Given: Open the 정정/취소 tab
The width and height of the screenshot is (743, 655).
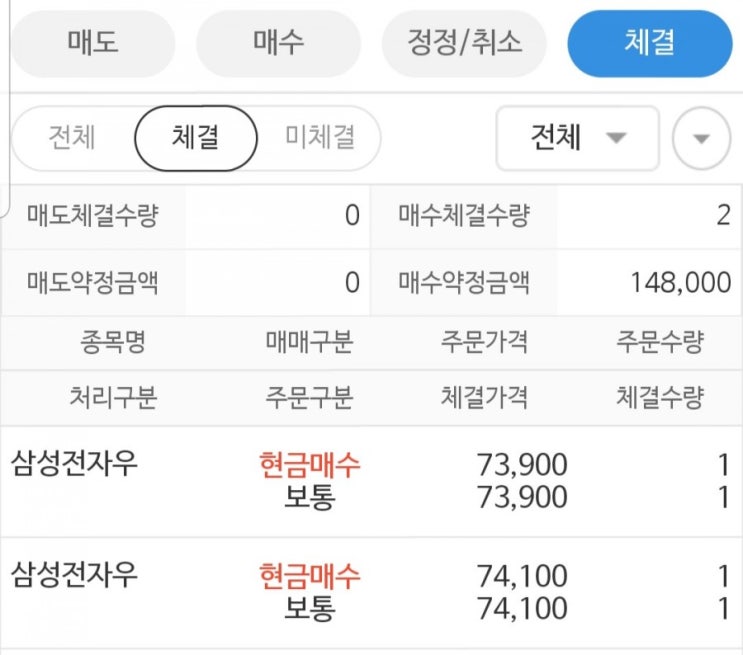Looking at the screenshot, I should tap(464, 43).
